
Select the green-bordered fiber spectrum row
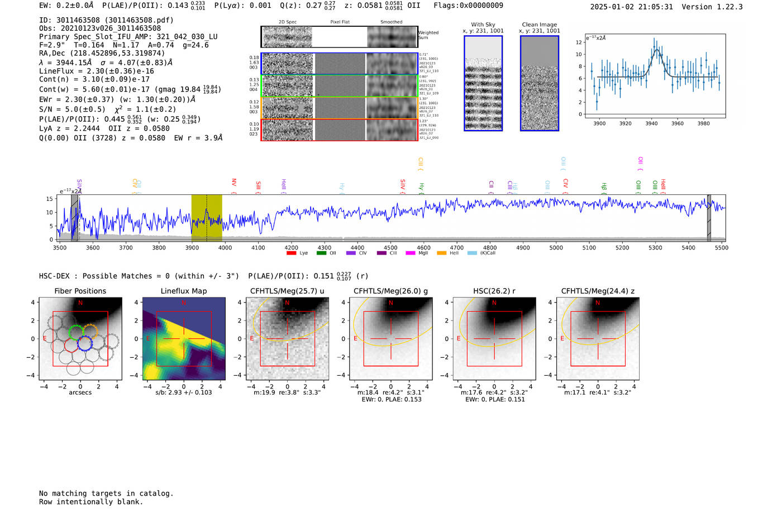(x=339, y=86)
